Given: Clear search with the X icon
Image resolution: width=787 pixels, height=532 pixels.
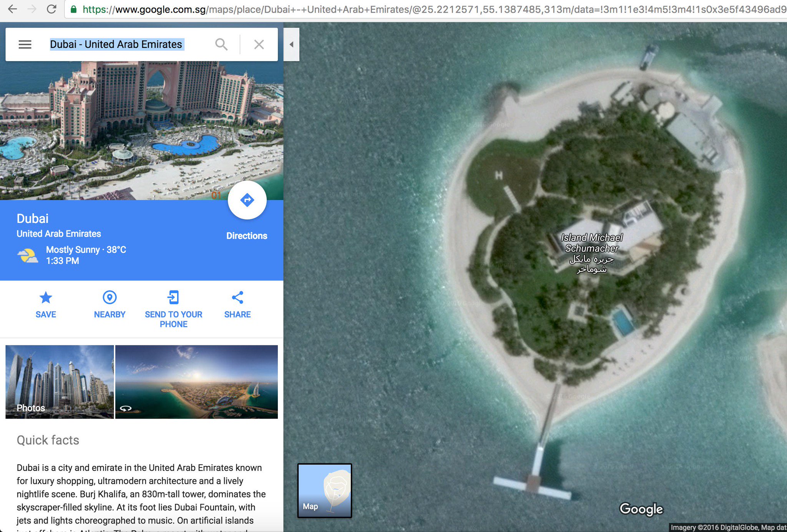Looking at the screenshot, I should [x=259, y=45].
